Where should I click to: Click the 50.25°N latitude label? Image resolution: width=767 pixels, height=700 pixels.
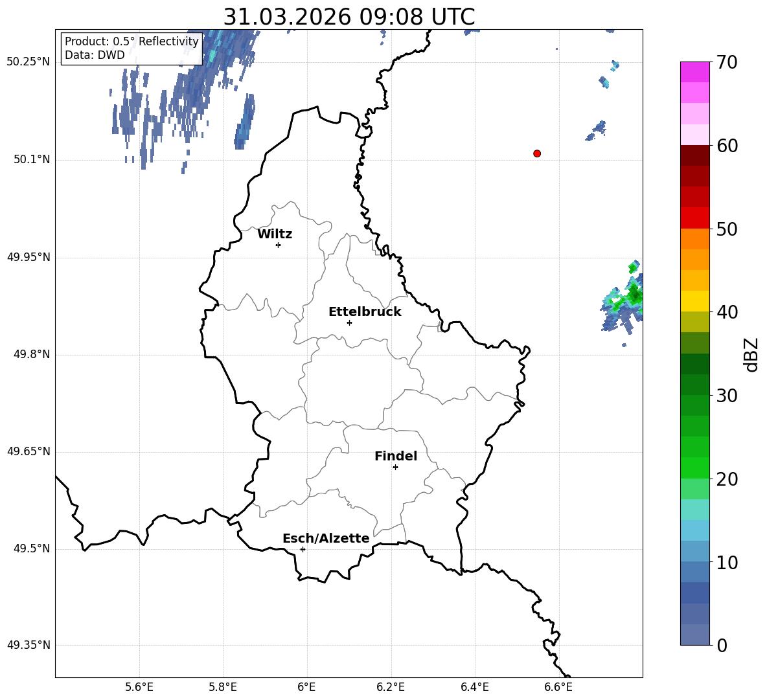tap(29, 62)
